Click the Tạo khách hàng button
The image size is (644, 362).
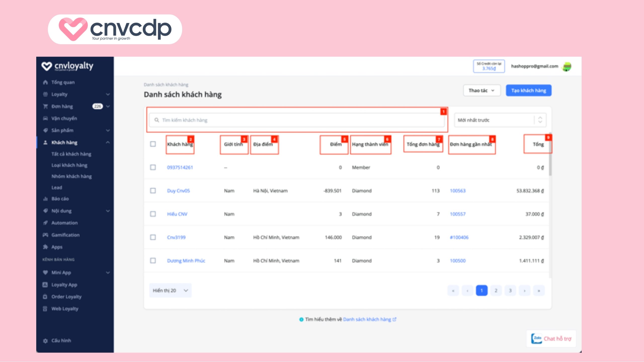click(x=529, y=90)
